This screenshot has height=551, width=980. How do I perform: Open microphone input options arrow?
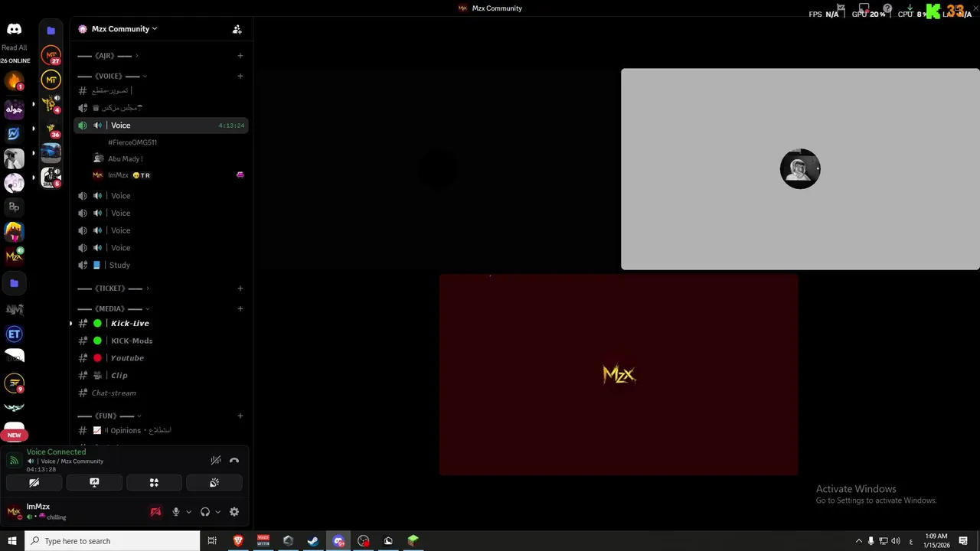188,512
